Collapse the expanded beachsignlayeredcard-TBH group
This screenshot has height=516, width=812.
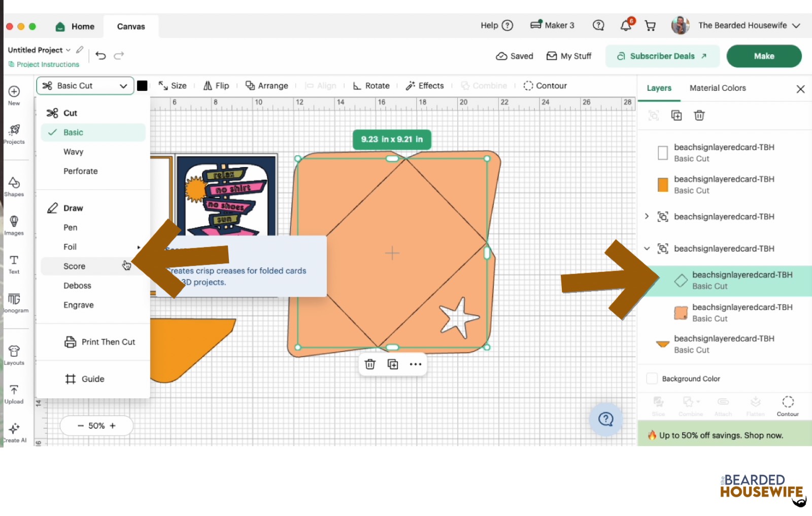[647, 249]
